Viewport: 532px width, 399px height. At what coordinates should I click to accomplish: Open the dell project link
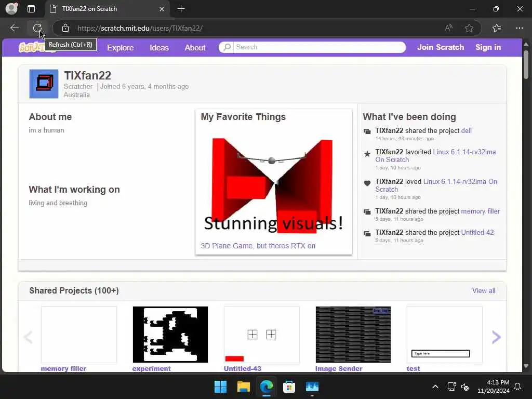pyautogui.click(x=466, y=130)
